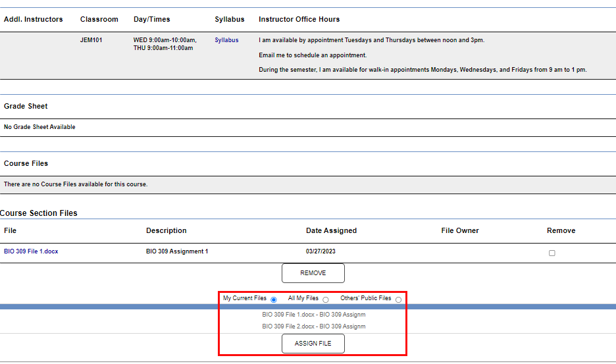Select the My Current Files radio button
The width and height of the screenshot is (616, 364).
tap(274, 299)
